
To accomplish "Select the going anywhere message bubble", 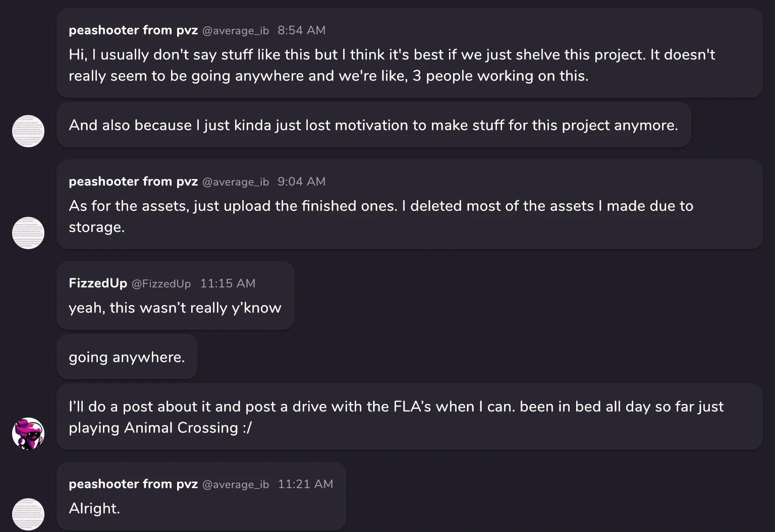I will click(x=127, y=357).
